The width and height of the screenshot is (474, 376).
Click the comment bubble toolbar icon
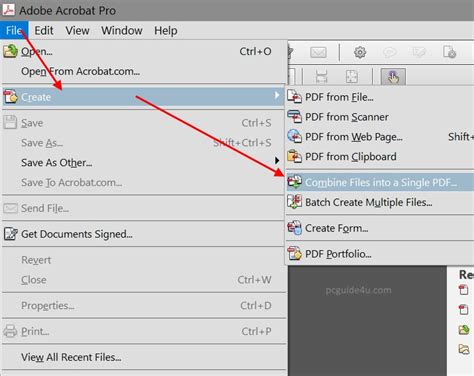[x=389, y=52]
